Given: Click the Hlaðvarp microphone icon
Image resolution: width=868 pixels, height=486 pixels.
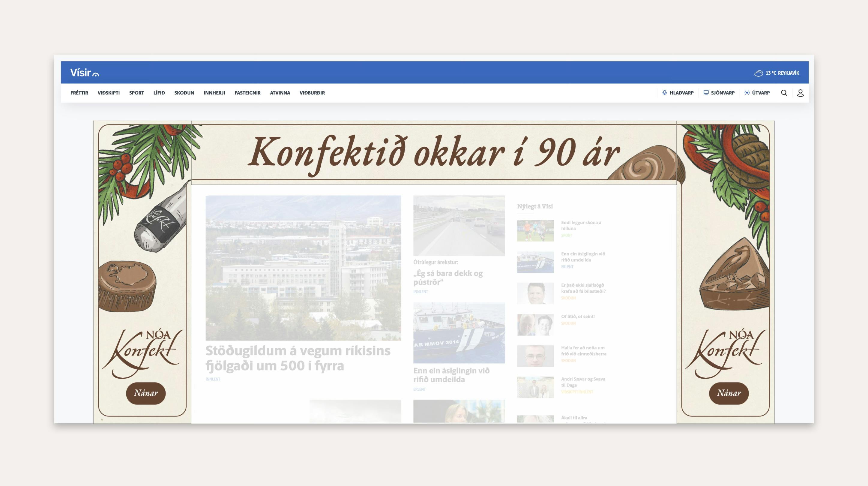Looking at the screenshot, I should pyautogui.click(x=664, y=93).
